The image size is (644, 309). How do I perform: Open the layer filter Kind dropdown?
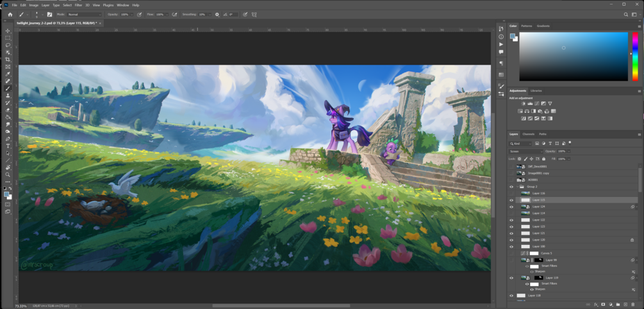520,144
